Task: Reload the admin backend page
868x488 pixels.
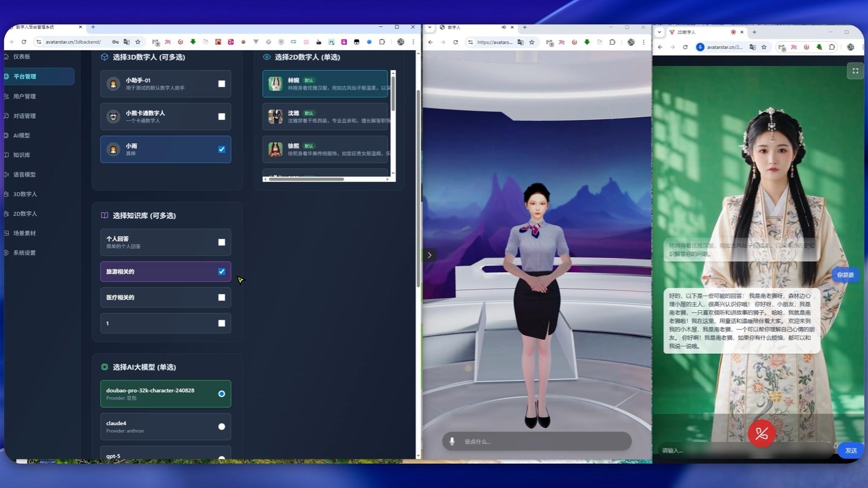Action: coord(24,42)
